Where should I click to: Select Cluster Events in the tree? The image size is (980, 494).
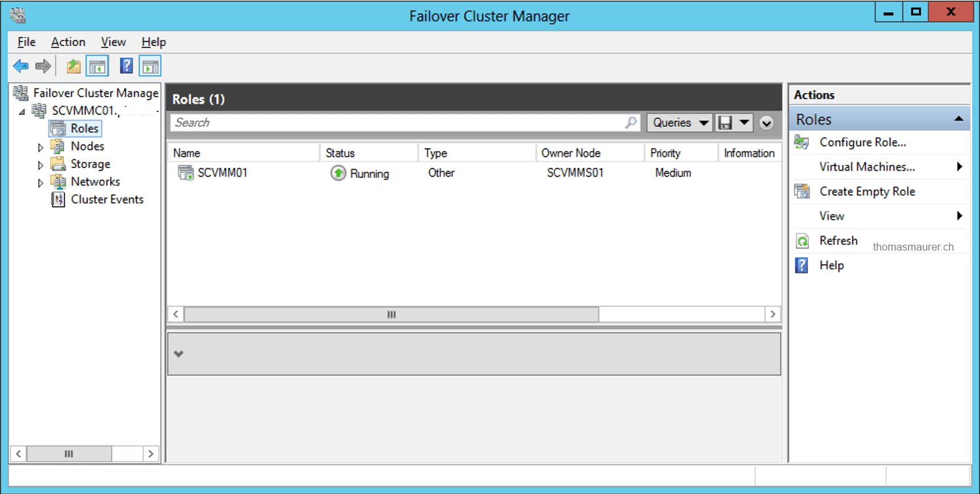click(x=107, y=199)
